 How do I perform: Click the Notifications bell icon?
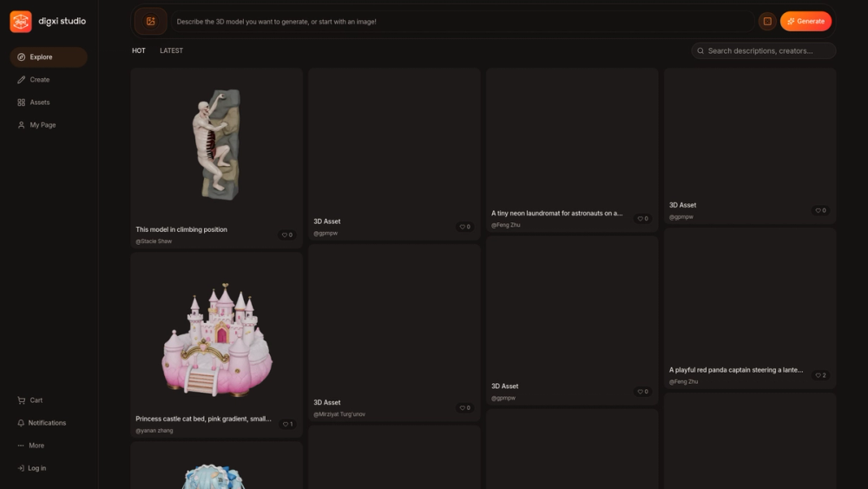point(21,423)
